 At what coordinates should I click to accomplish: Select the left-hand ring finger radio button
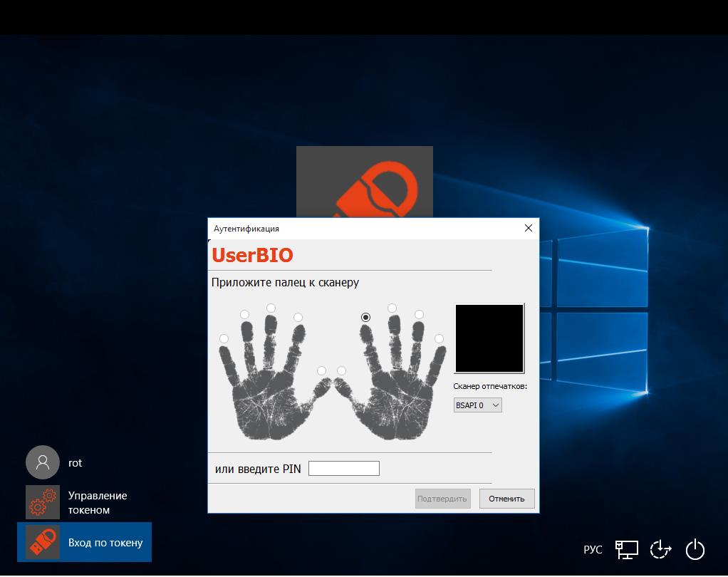click(244, 315)
